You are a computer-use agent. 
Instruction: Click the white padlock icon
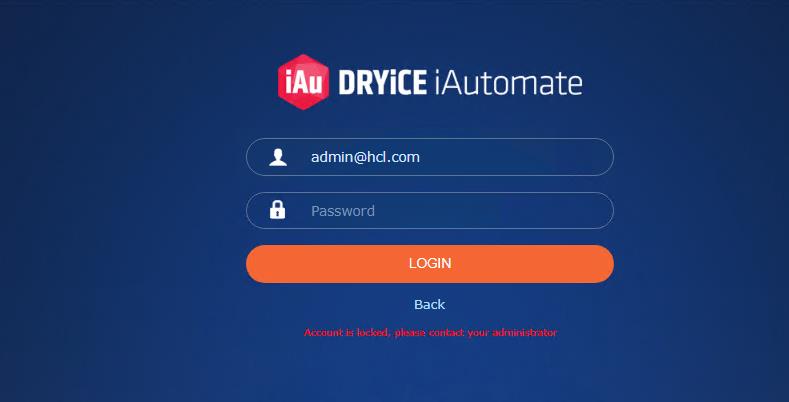[277, 210]
